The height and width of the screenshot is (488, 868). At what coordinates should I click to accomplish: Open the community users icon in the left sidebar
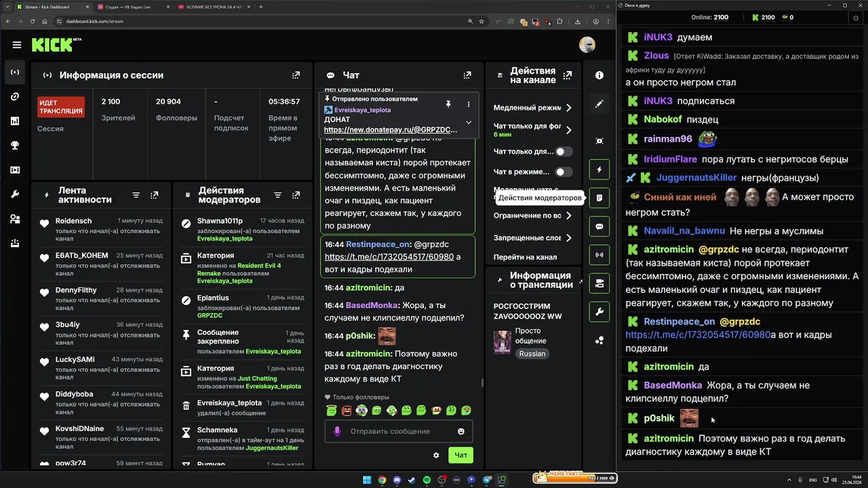tap(15, 219)
